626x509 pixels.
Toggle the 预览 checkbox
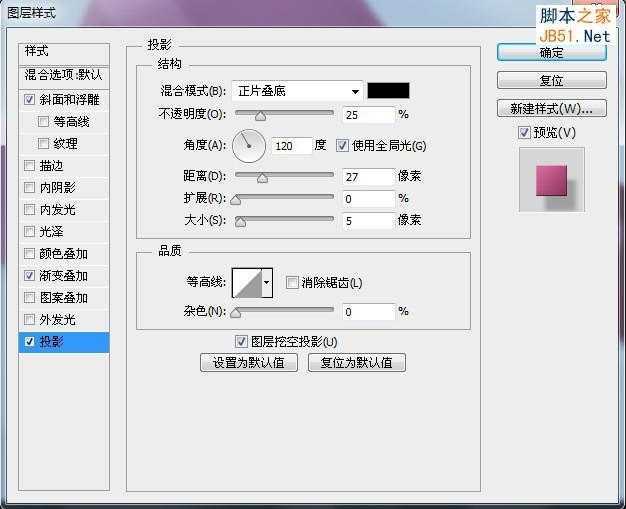click(524, 132)
